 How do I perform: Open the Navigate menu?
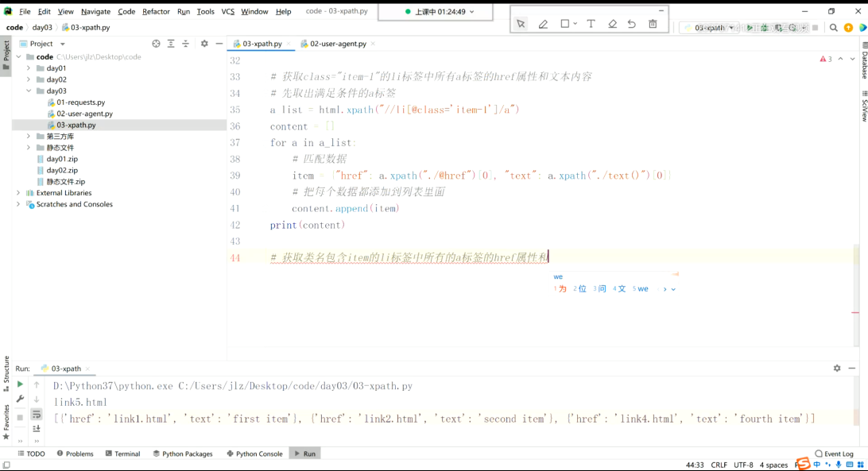[x=95, y=12]
